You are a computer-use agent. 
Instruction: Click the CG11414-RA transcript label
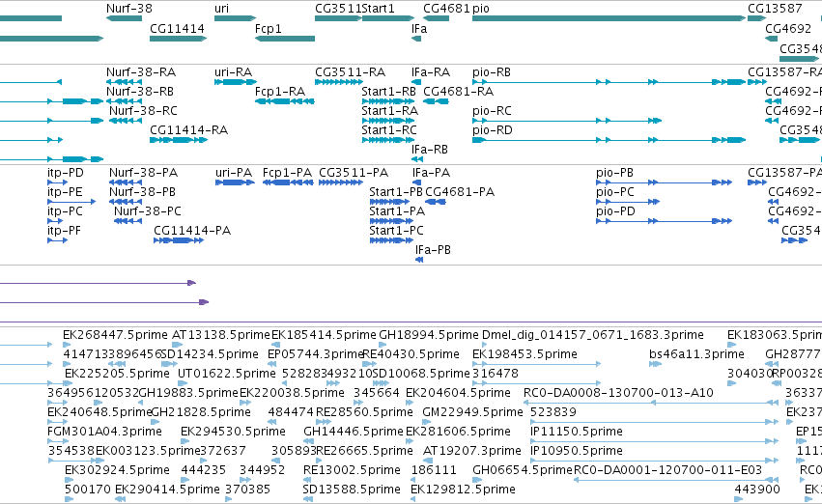[188, 130]
